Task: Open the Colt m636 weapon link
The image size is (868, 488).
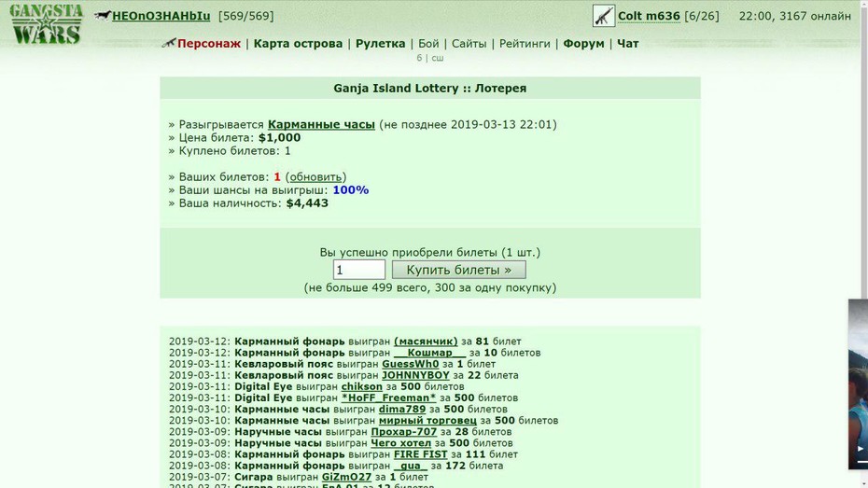Action: pyautogui.click(x=649, y=16)
